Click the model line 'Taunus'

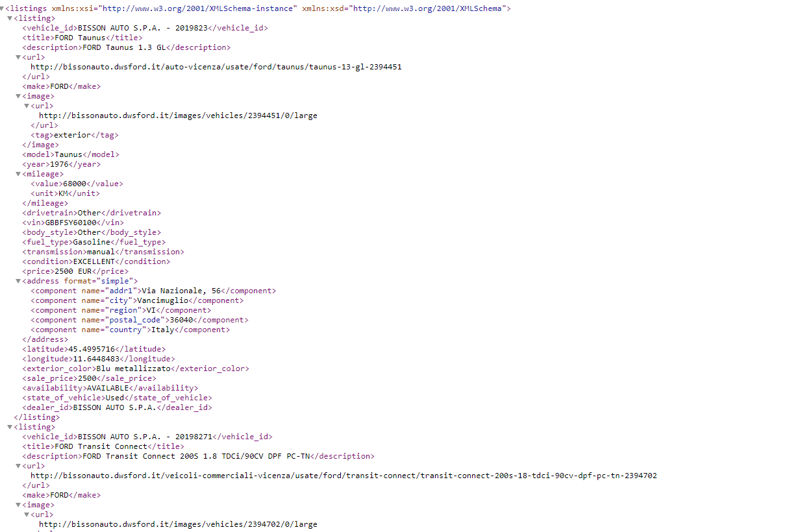[71, 154]
